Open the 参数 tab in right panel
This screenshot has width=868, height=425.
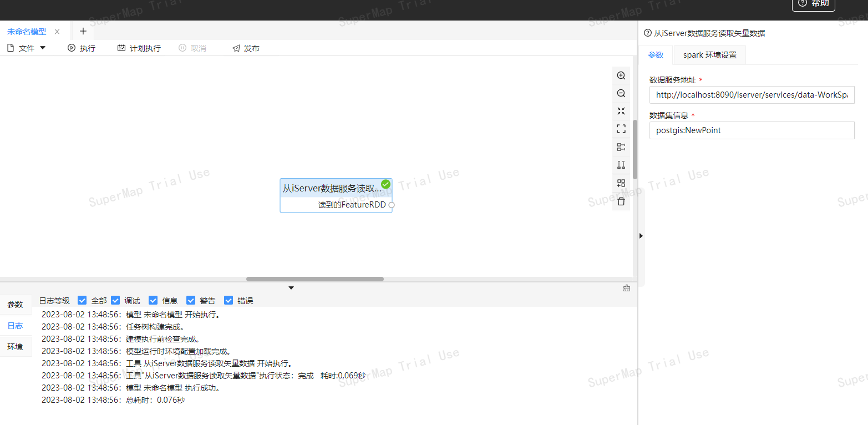tap(656, 55)
